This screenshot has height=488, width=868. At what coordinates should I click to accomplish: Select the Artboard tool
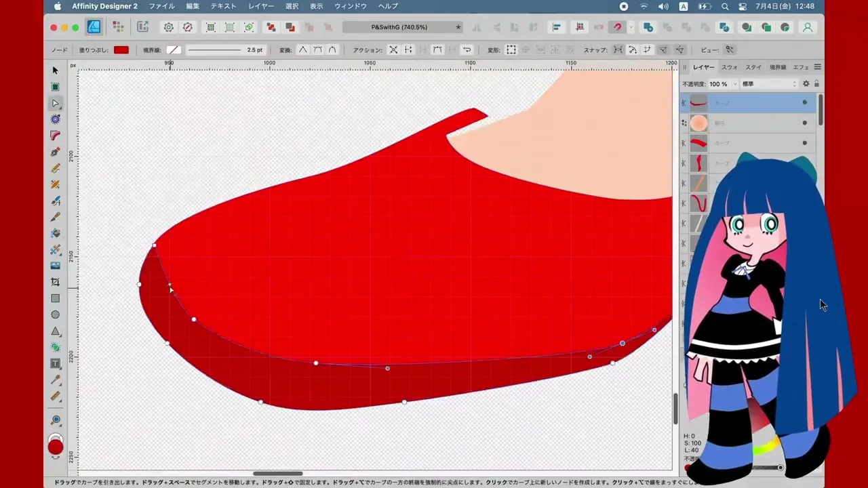click(56, 87)
